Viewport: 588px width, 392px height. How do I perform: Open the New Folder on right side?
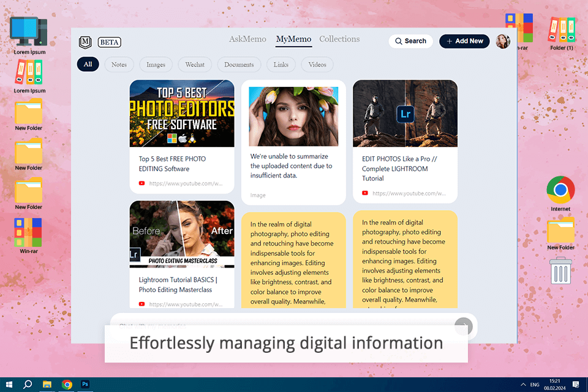[x=560, y=234]
